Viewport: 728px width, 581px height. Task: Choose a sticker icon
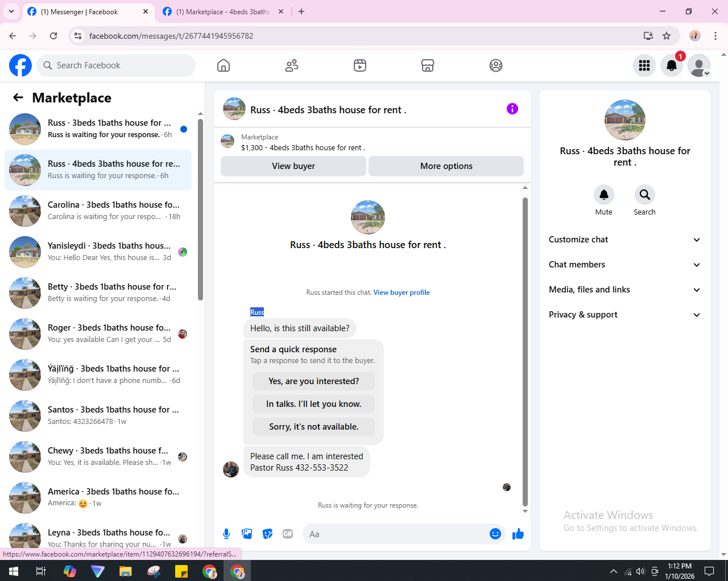pos(267,534)
